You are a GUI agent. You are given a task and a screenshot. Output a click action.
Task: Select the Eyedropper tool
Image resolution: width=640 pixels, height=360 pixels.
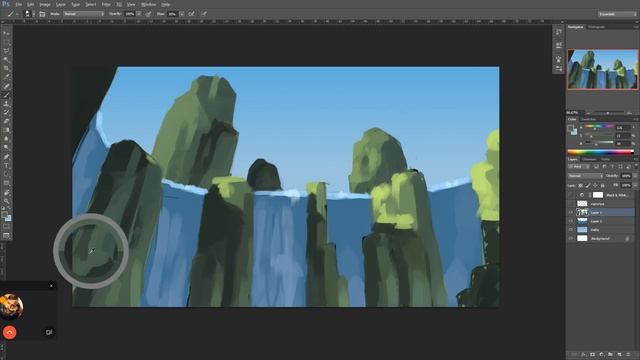(6, 77)
